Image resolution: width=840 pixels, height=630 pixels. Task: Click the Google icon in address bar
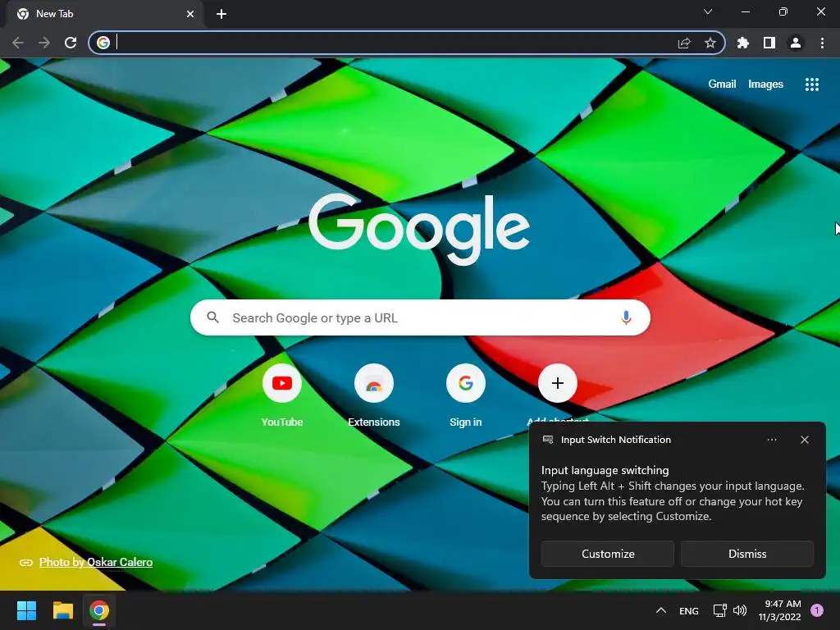[103, 43]
